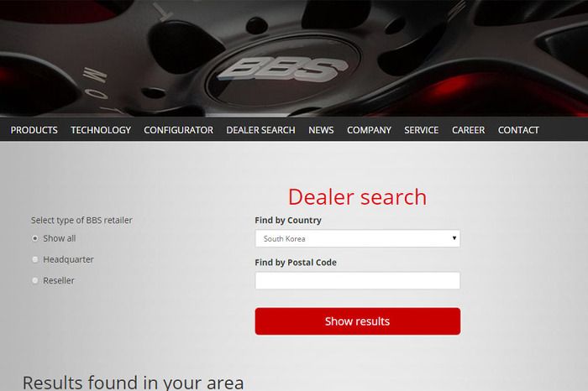Select the Headquarter radio button
This screenshot has width=588, height=391.
(35, 259)
